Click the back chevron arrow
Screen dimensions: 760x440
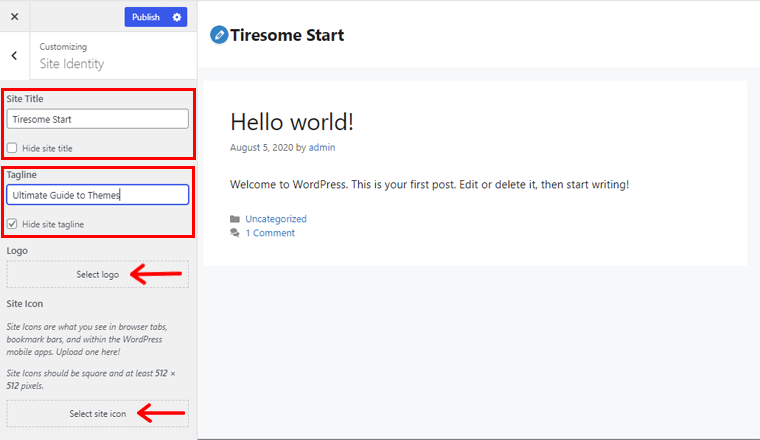pos(14,56)
